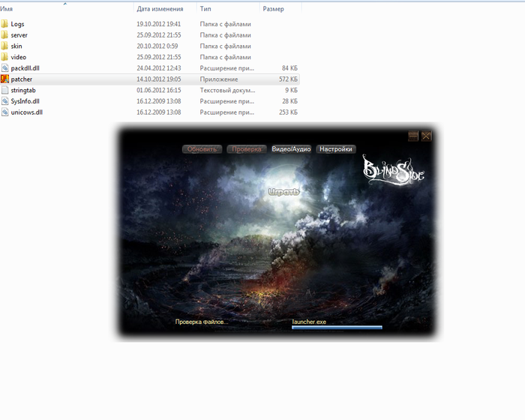The width and height of the screenshot is (525, 420).
Task: Minimize the BlindSide launcher window
Action: pos(413,136)
